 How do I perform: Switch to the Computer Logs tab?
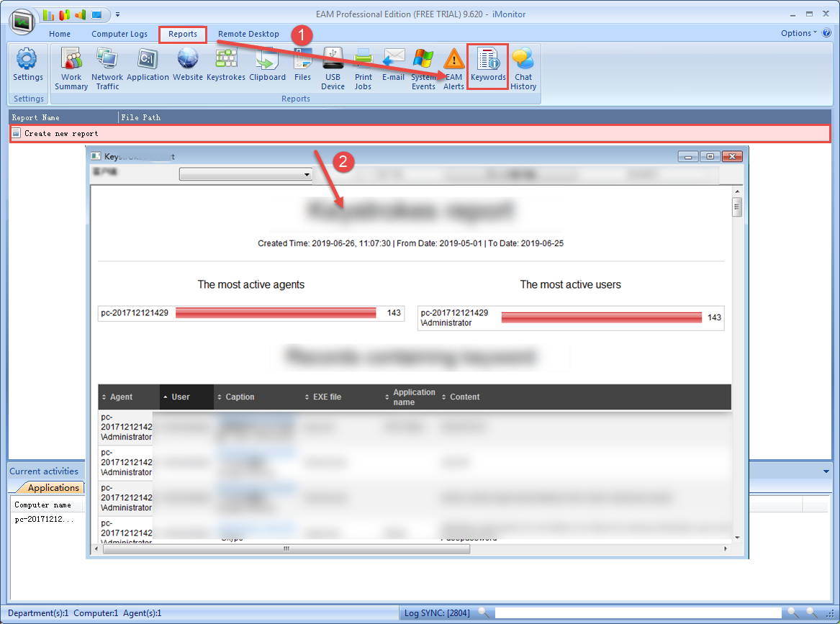point(119,34)
